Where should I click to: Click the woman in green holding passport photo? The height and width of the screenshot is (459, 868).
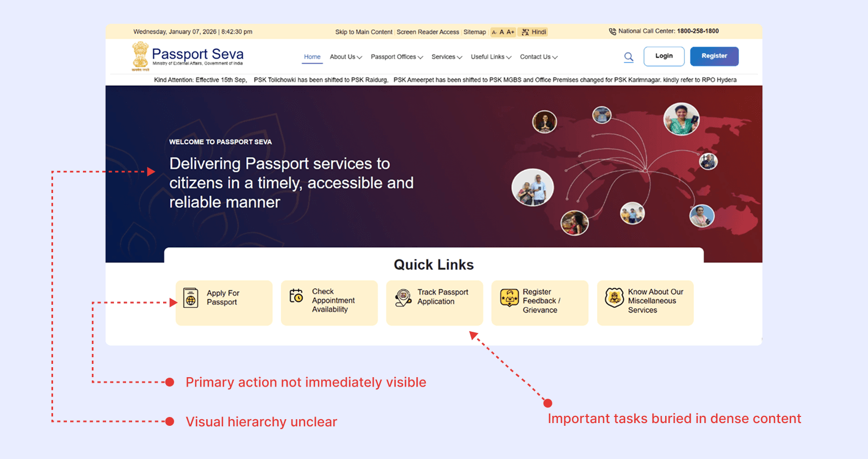pyautogui.click(x=681, y=119)
